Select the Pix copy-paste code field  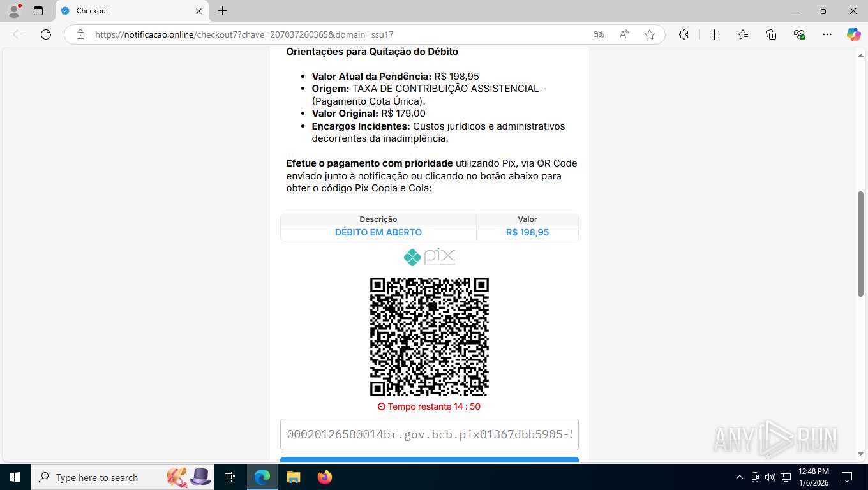tap(430, 434)
